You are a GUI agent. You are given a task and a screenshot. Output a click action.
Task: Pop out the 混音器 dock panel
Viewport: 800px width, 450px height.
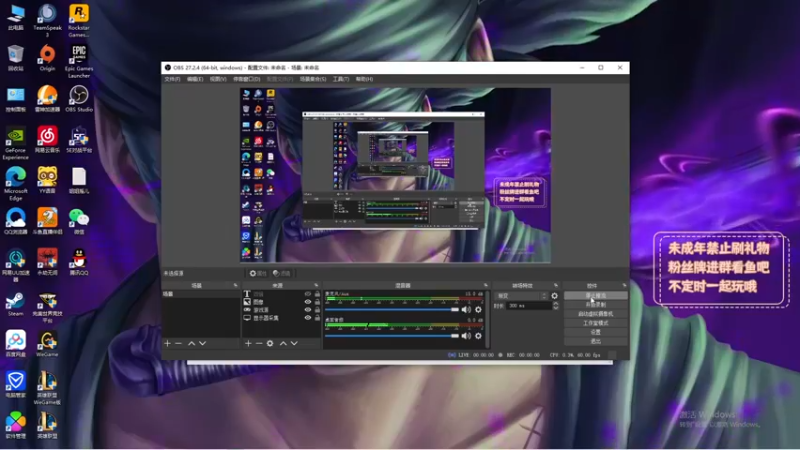pos(485,285)
